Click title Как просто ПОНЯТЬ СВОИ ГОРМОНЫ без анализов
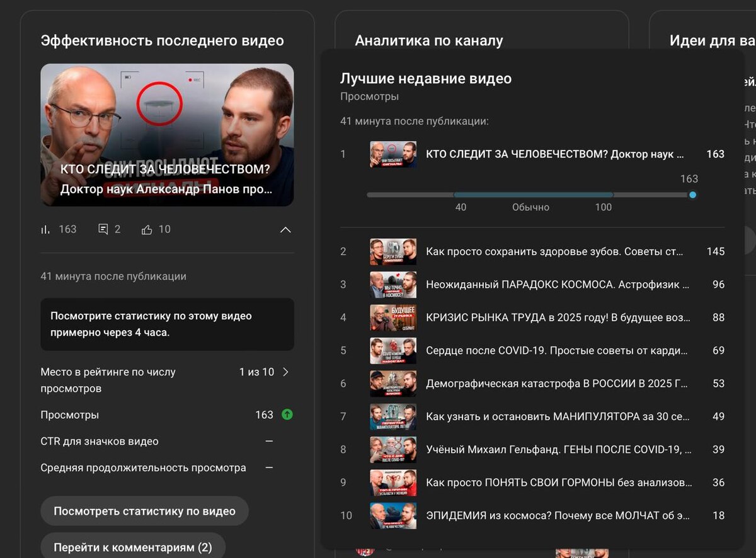Viewport: 756px width, 558px height. [559, 482]
